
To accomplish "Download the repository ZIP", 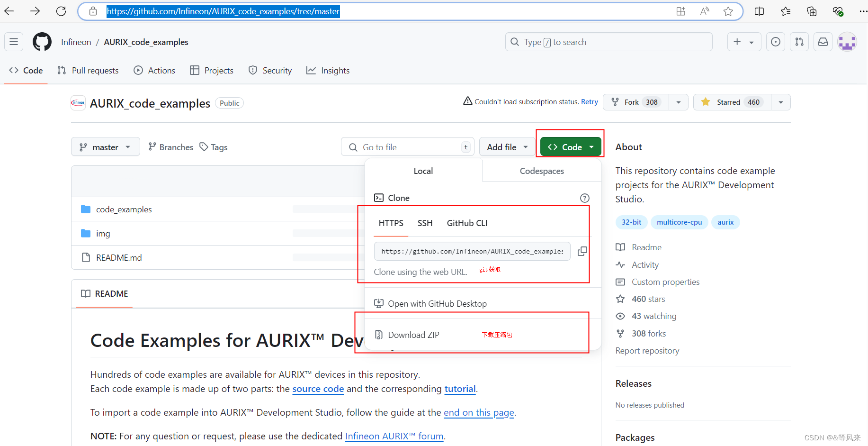I will tap(407, 335).
